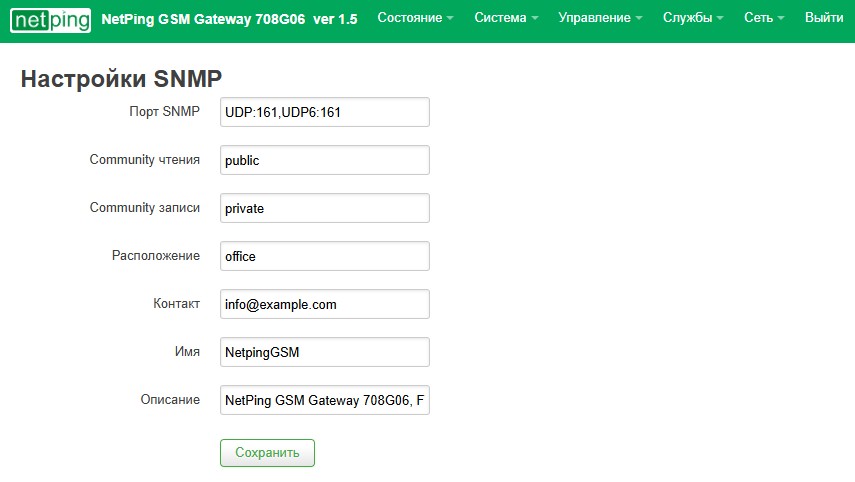The height and width of the screenshot is (482, 855).
Task: Click the Настройки SNMP heading
Action: tap(121, 79)
